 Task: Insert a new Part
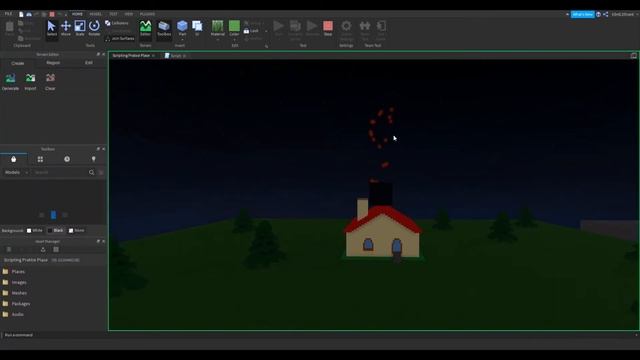click(x=182, y=27)
